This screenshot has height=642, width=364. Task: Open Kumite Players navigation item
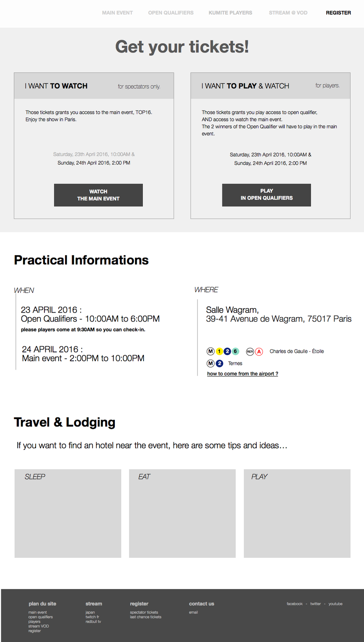(x=230, y=13)
